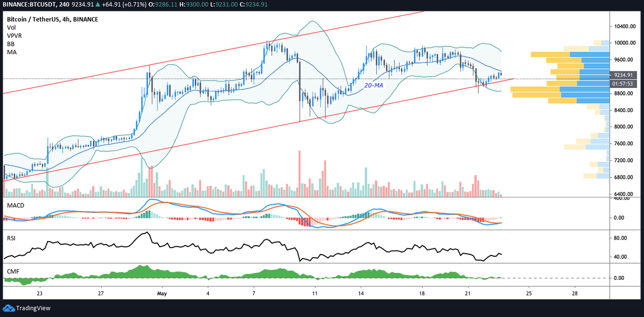Select the Vol indicator label
The height and width of the screenshot is (317, 644).
(x=11, y=28)
